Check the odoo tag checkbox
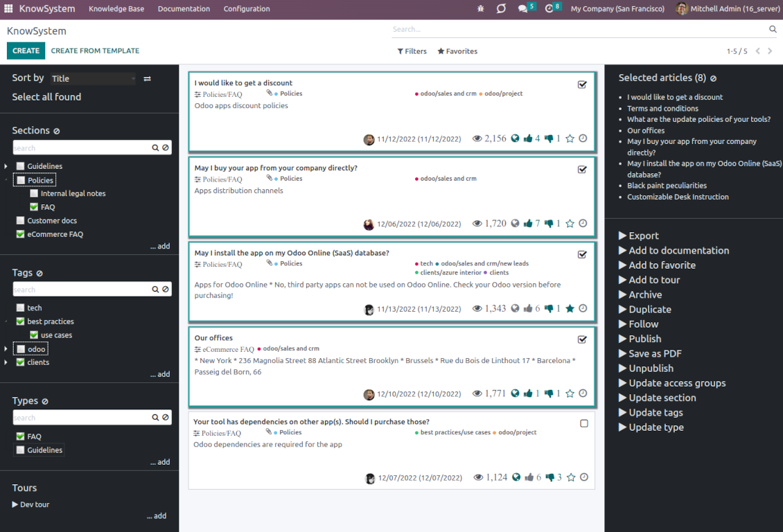Viewport: 783px width, 532px height. point(21,349)
